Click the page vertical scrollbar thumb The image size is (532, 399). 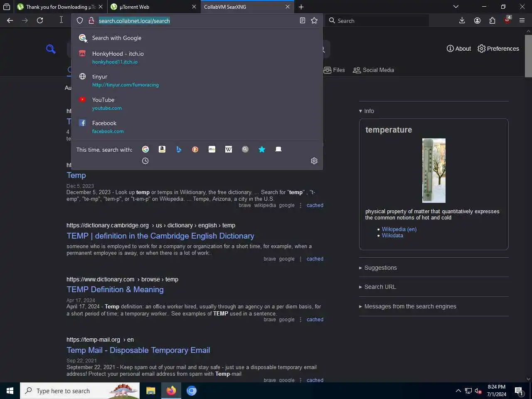[528, 56]
